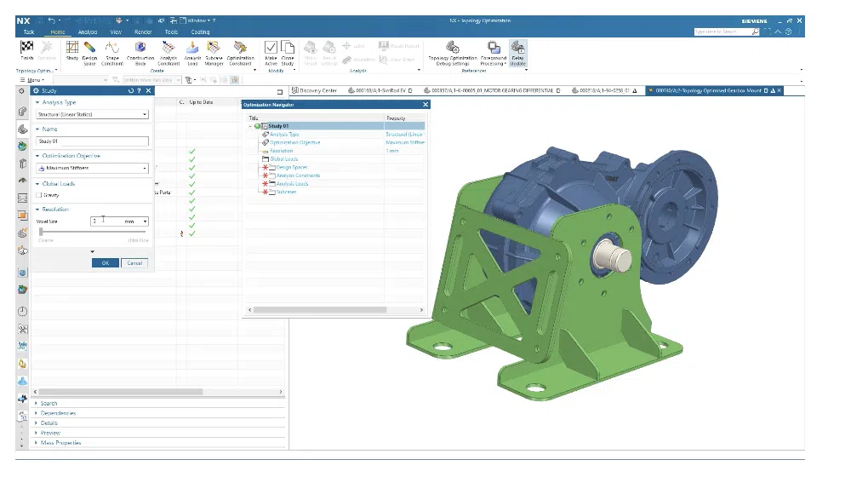Screen dimensions: 868x477
Task: Open the Window dropdown in title bar
Action: pyautogui.click(x=198, y=20)
